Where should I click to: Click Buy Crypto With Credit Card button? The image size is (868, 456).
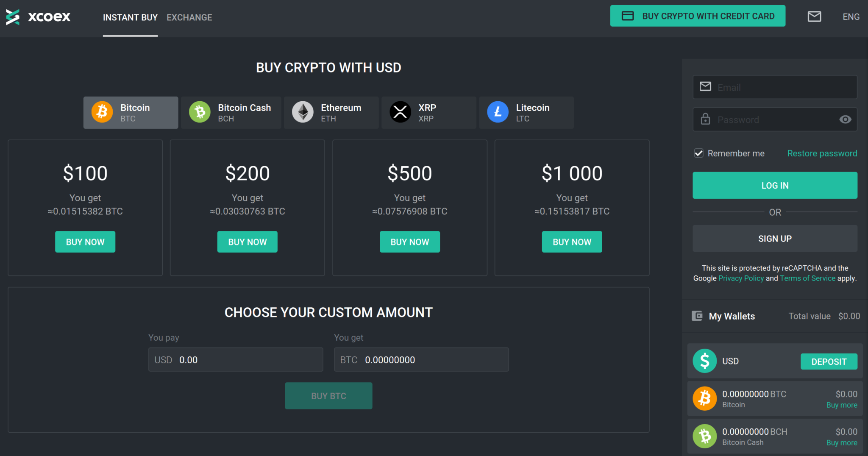(x=697, y=16)
